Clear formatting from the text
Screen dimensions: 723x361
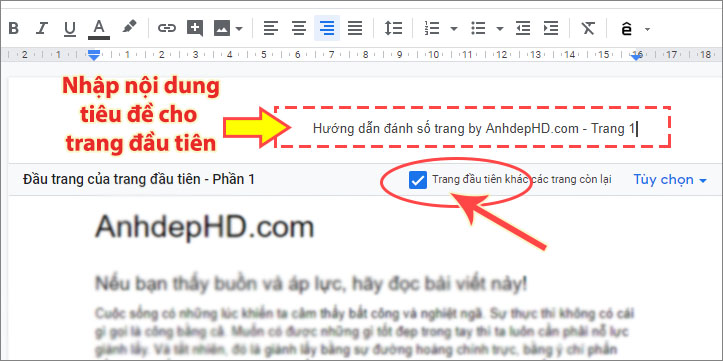tap(588, 29)
